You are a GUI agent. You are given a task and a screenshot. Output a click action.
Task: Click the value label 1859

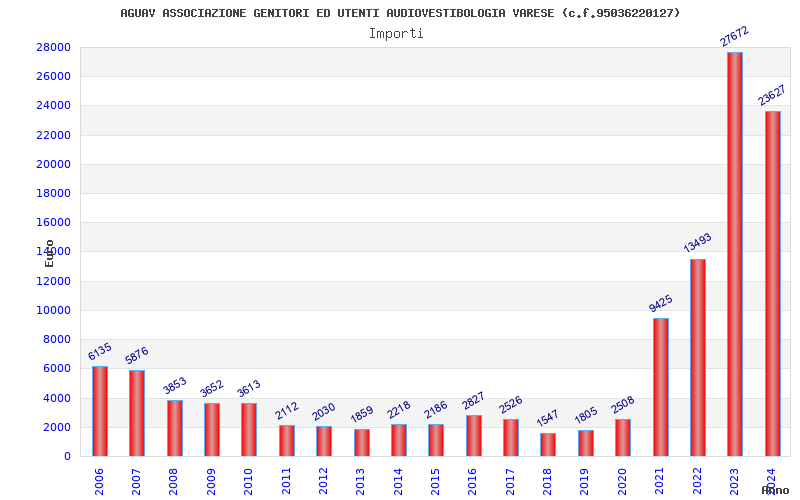coord(361,414)
